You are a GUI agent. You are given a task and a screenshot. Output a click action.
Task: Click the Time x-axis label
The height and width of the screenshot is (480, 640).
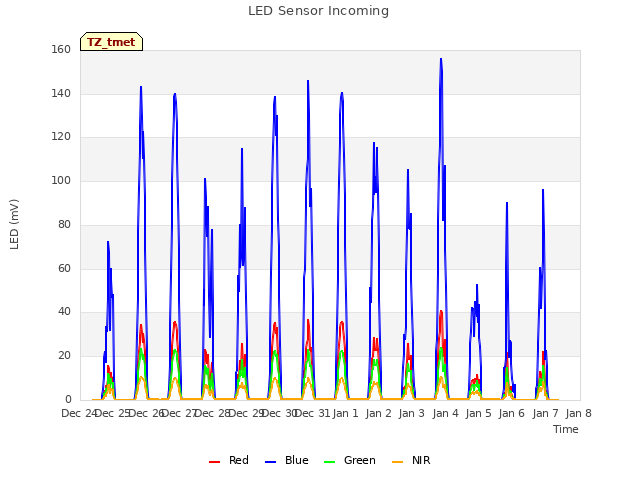point(566,429)
